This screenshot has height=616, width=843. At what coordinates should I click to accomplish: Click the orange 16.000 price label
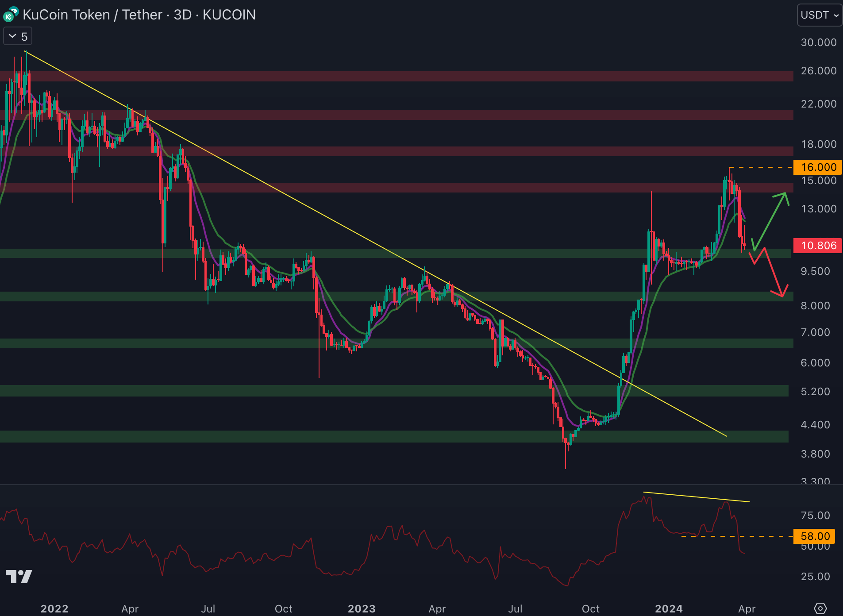point(818,167)
